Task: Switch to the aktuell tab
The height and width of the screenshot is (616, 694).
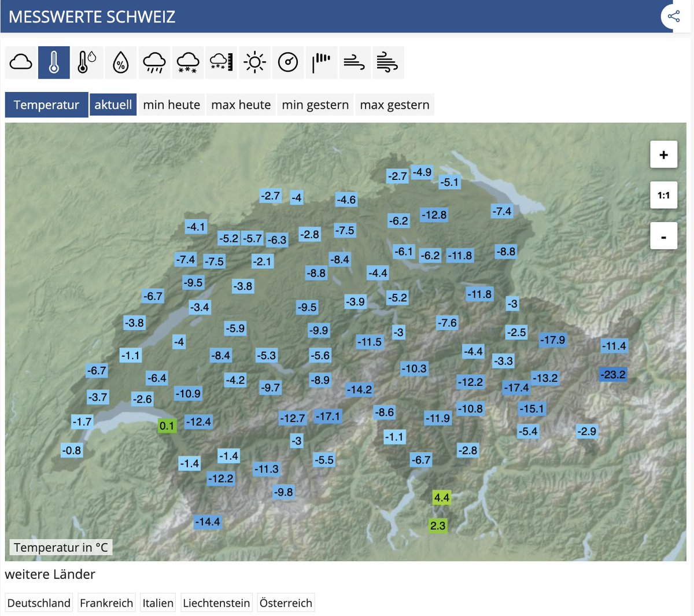Action: pos(113,105)
